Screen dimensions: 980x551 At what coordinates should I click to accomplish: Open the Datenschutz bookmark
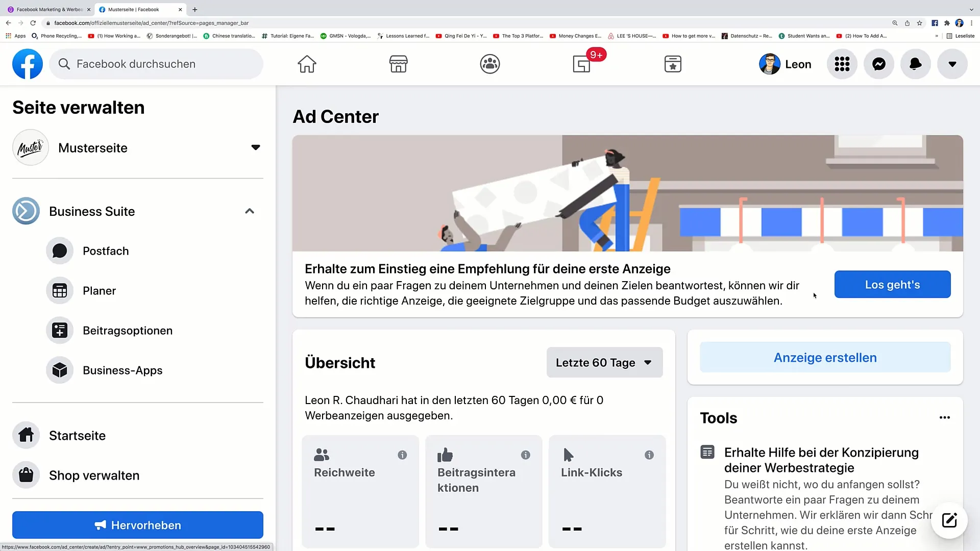(747, 36)
